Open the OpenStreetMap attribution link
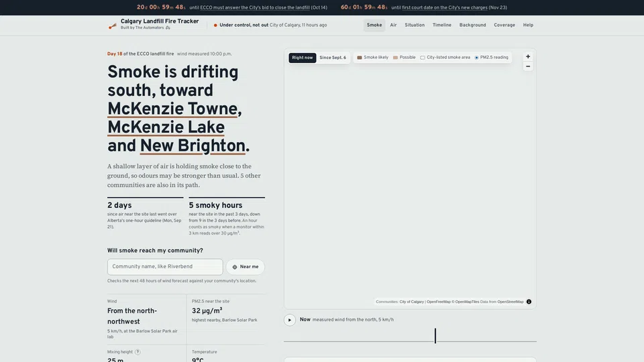 pyautogui.click(x=510, y=302)
